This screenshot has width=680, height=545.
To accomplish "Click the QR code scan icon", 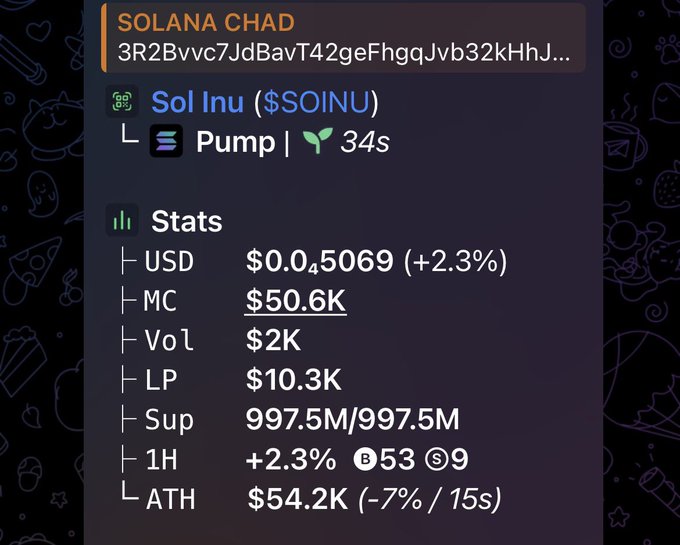I will tap(122, 101).
